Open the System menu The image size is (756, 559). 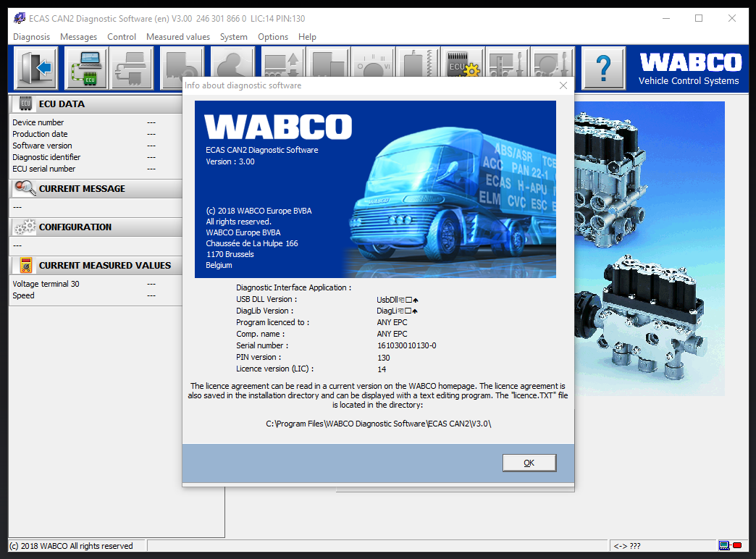(x=233, y=37)
